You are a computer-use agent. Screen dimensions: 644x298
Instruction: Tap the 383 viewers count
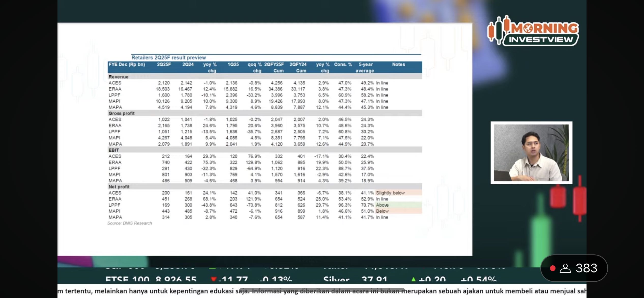[x=586, y=268]
